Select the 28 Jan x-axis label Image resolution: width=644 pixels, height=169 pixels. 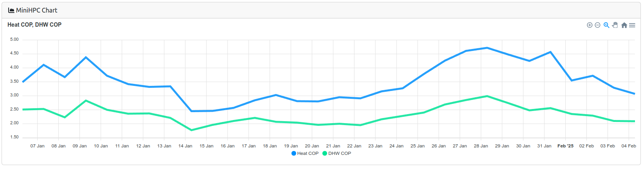pyautogui.click(x=481, y=146)
